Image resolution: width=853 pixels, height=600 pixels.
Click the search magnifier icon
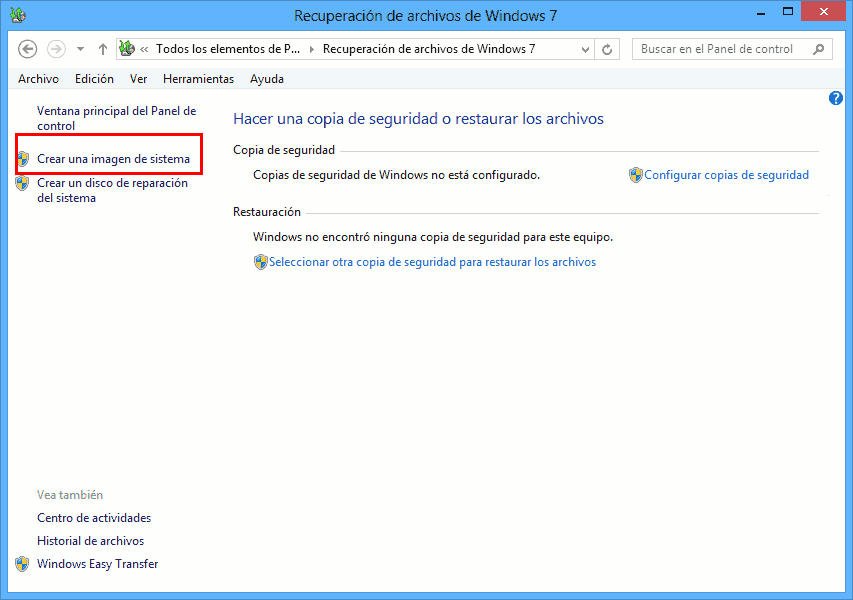pos(818,49)
